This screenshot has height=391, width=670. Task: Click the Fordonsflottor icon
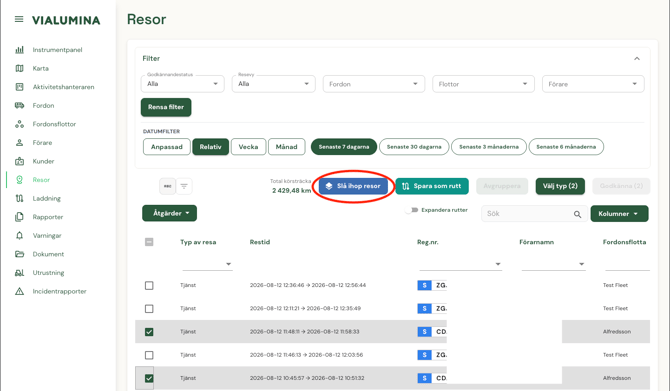coord(19,124)
